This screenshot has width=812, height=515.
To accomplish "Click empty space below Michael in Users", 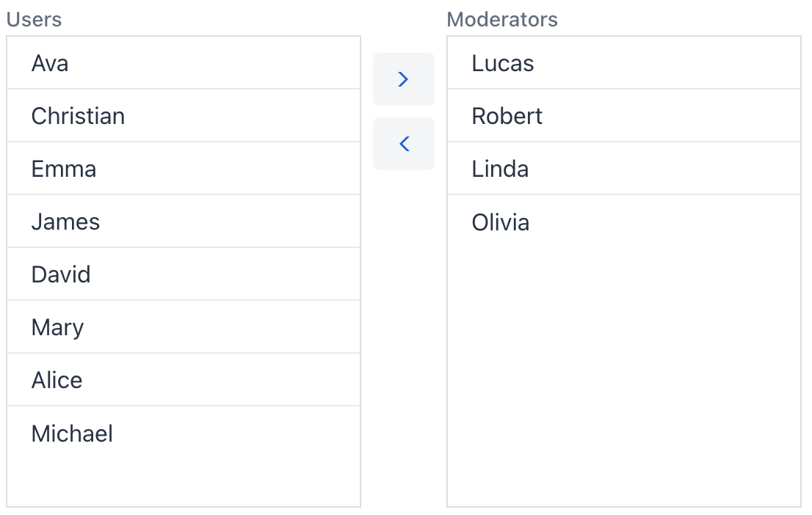I will pyautogui.click(x=184, y=482).
